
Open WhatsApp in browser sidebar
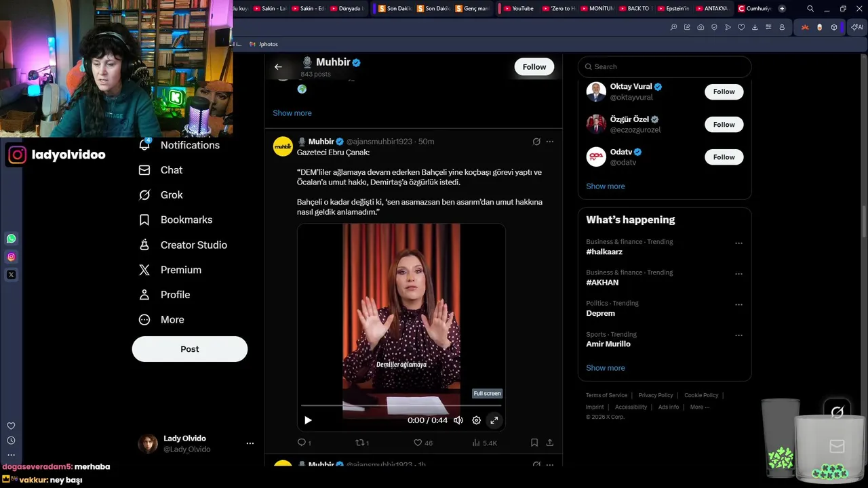[x=11, y=239]
